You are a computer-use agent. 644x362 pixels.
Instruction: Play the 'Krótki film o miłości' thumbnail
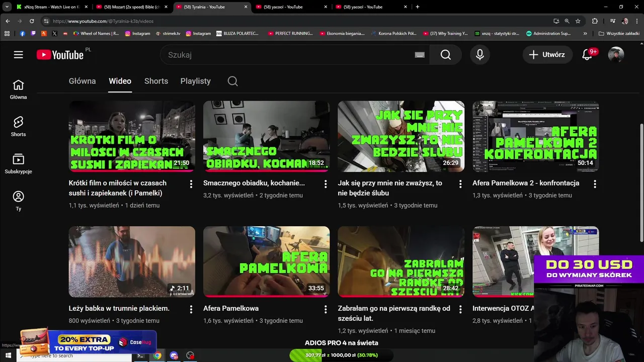(132, 136)
